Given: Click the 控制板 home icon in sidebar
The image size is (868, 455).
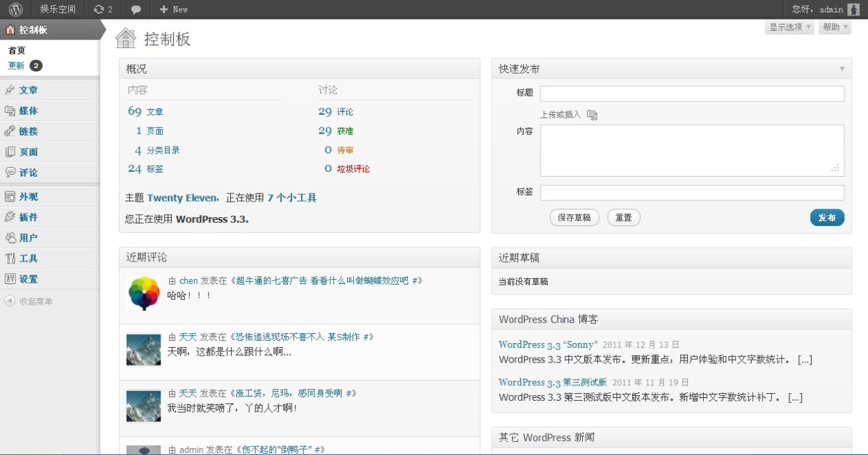Looking at the screenshot, I should (10, 30).
